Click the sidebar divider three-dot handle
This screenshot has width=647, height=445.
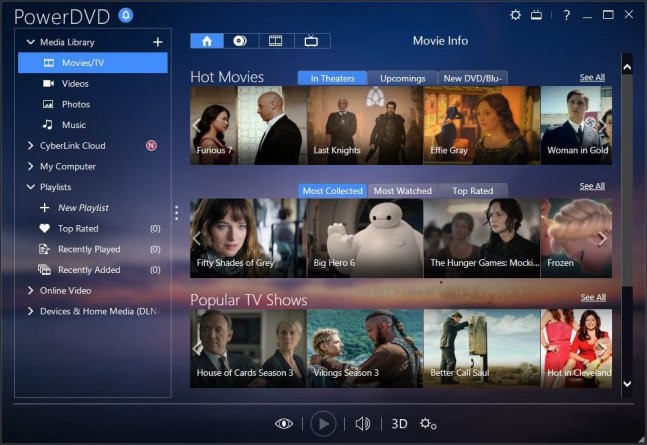coord(177,213)
